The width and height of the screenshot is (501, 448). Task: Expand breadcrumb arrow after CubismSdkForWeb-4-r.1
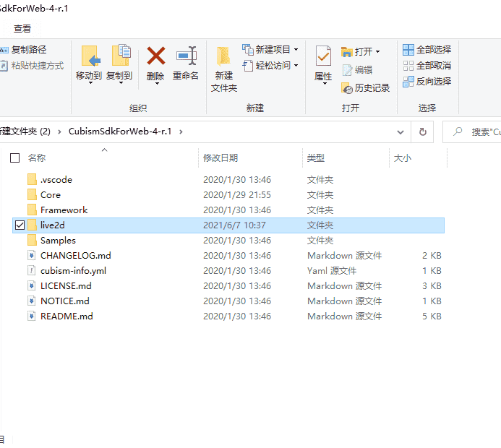[181, 132]
